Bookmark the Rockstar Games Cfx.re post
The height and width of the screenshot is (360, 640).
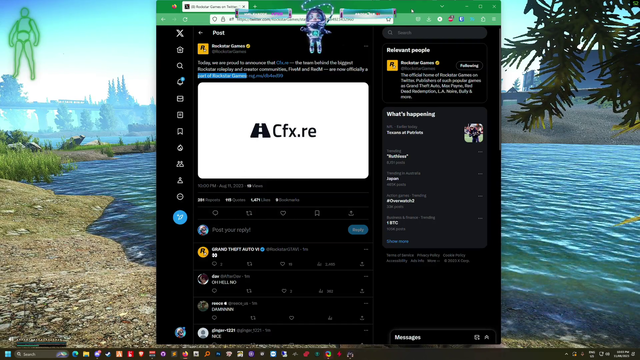(x=317, y=213)
